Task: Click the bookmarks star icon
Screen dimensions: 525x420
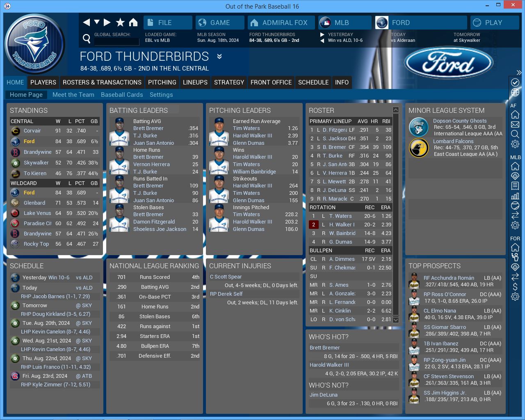Action: (x=120, y=23)
